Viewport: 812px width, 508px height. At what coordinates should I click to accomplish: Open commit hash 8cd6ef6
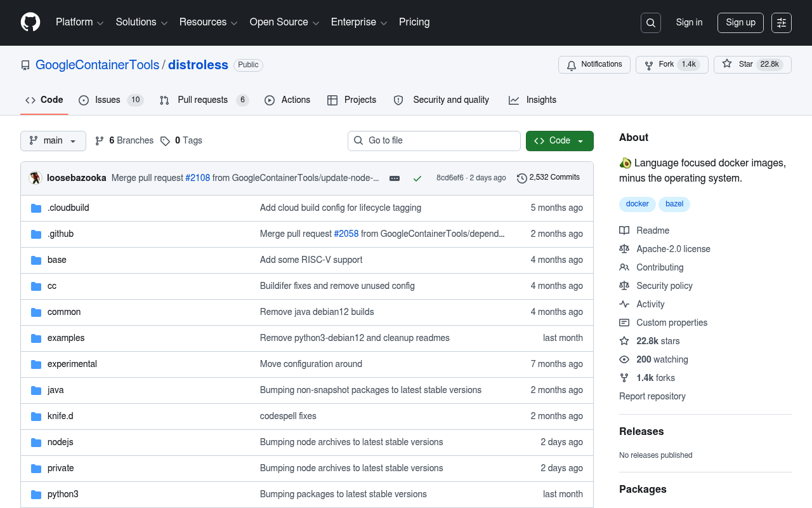click(450, 178)
